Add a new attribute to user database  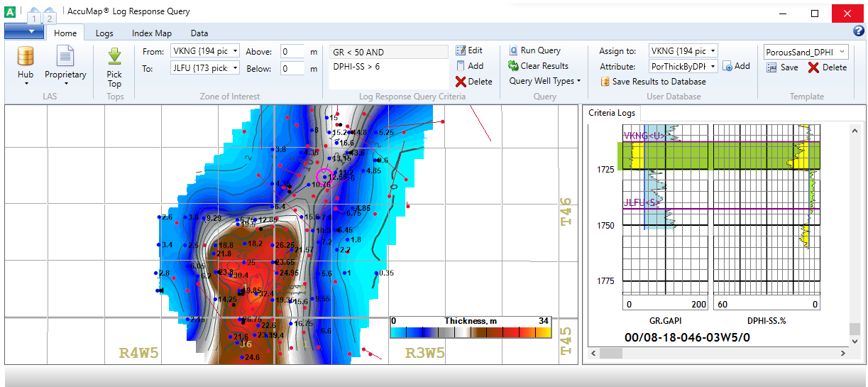click(x=736, y=66)
